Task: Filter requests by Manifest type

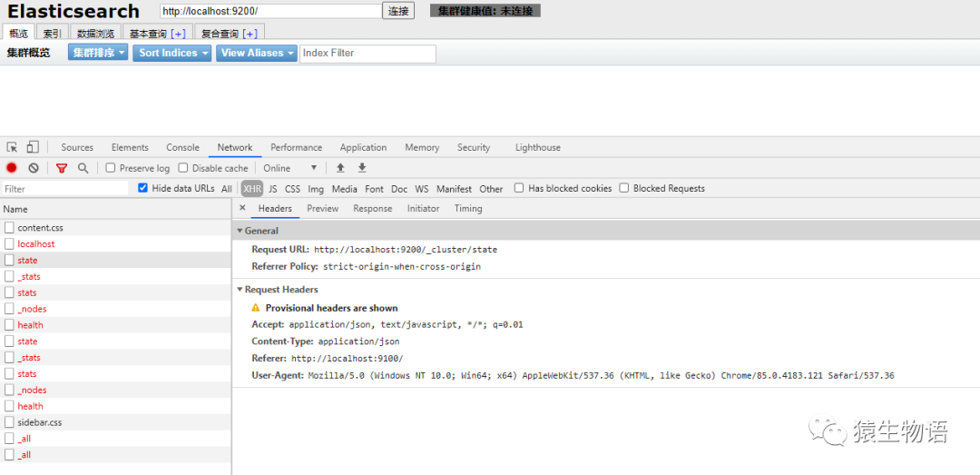Action: point(454,188)
